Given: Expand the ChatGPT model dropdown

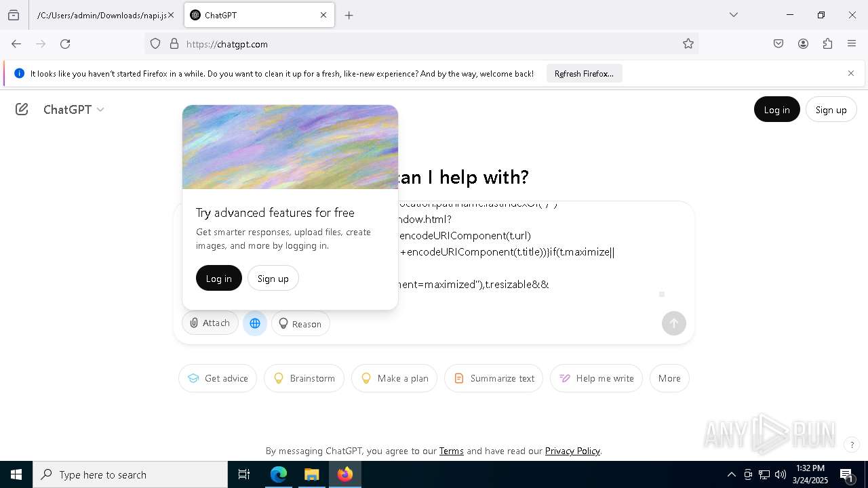Looking at the screenshot, I should [x=73, y=109].
